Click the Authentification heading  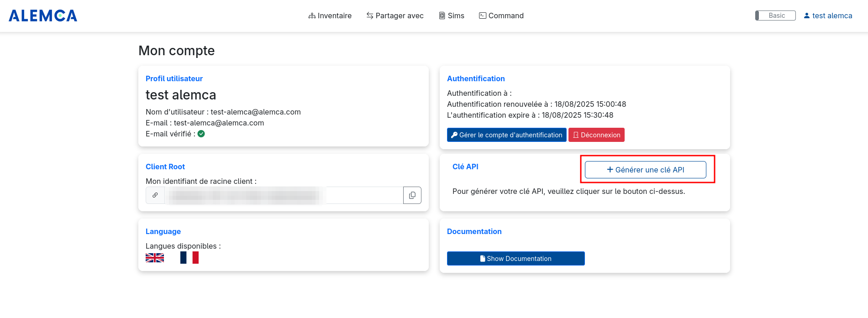[476, 78]
